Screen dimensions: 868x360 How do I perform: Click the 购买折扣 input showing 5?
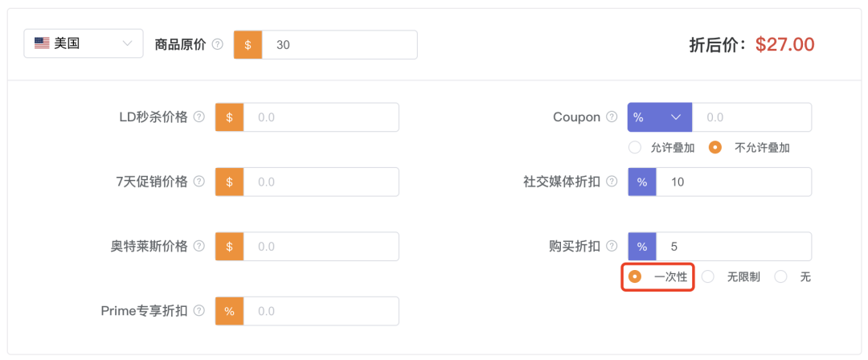click(733, 246)
